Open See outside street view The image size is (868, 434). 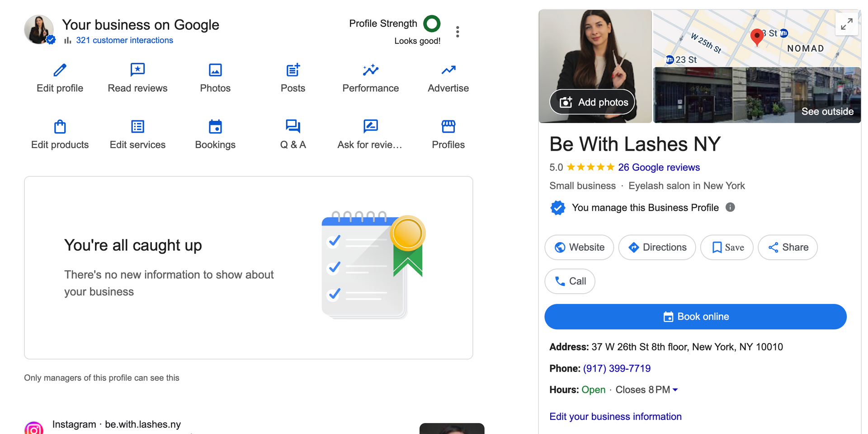tap(827, 111)
